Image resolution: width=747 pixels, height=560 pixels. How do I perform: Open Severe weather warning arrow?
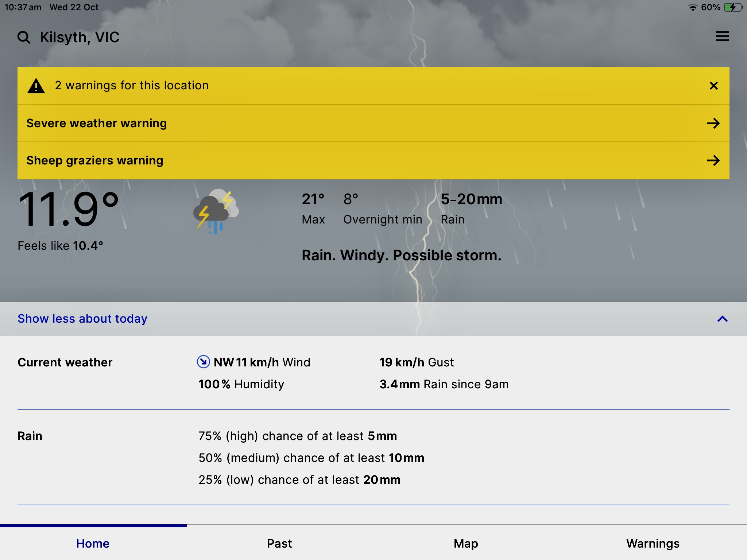(x=713, y=123)
